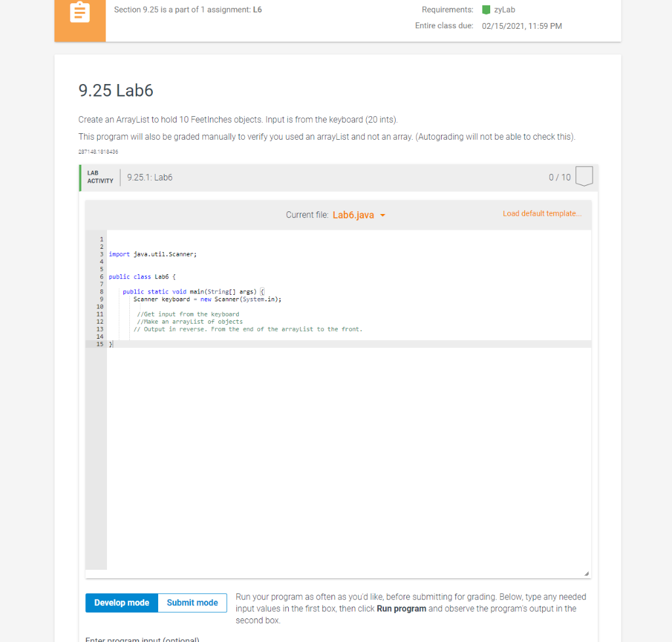Image resolution: width=672 pixels, height=642 pixels.
Task: Click the 9.25.1: Lab6 activity header
Action: pyautogui.click(x=150, y=177)
